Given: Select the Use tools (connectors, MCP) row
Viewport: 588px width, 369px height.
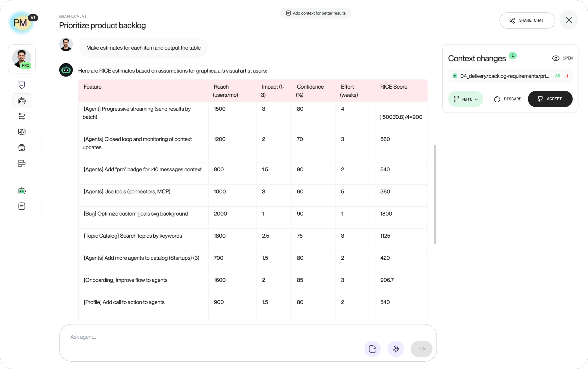Looking at the screenshot, I should (253, 195).
